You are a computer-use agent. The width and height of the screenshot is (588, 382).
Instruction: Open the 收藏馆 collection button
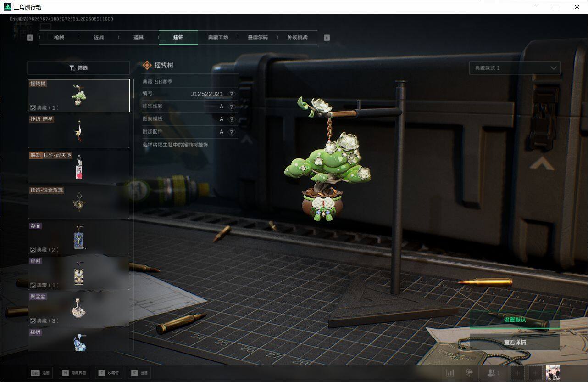[x=109, y=373]
